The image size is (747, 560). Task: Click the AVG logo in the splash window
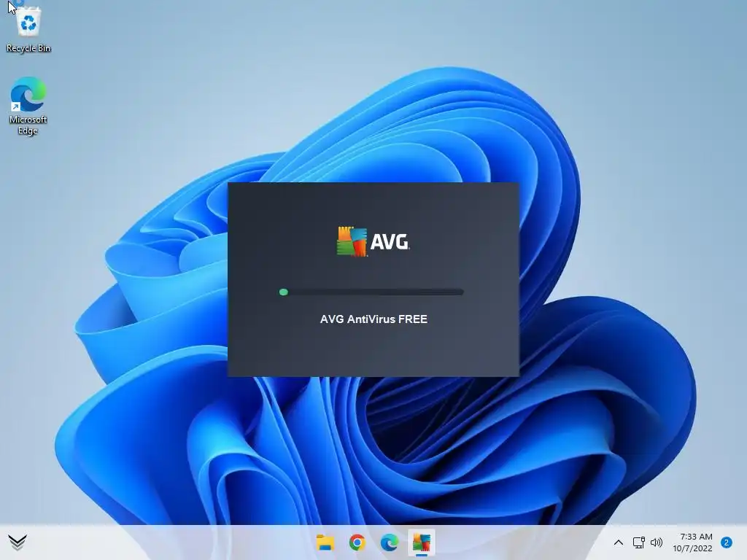[x=373, y=241]
